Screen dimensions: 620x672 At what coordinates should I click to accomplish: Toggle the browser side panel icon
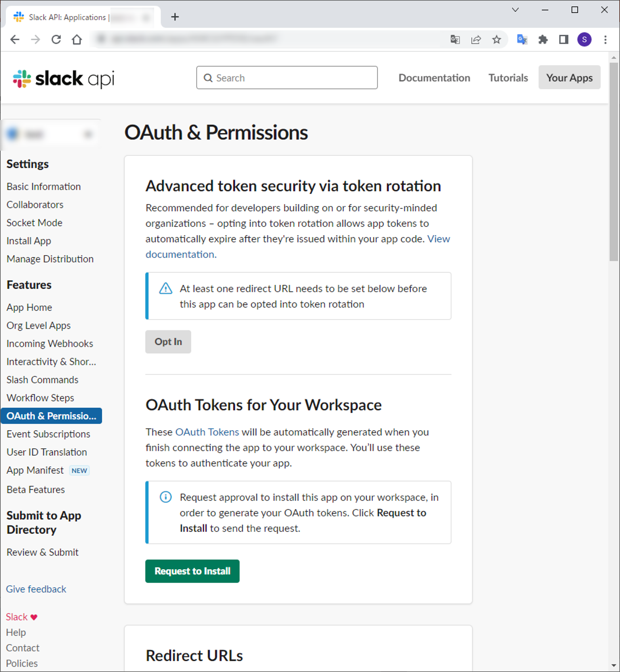click(563, 40)
